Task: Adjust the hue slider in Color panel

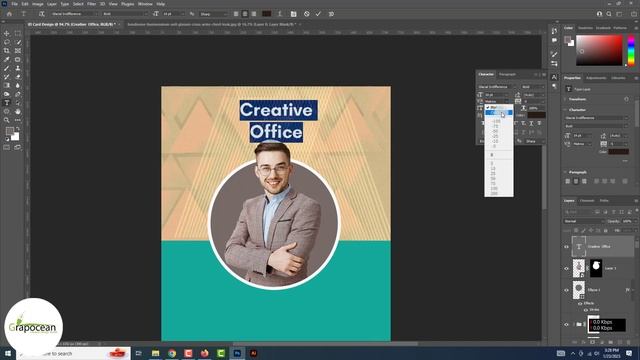Action: [631, 50]
